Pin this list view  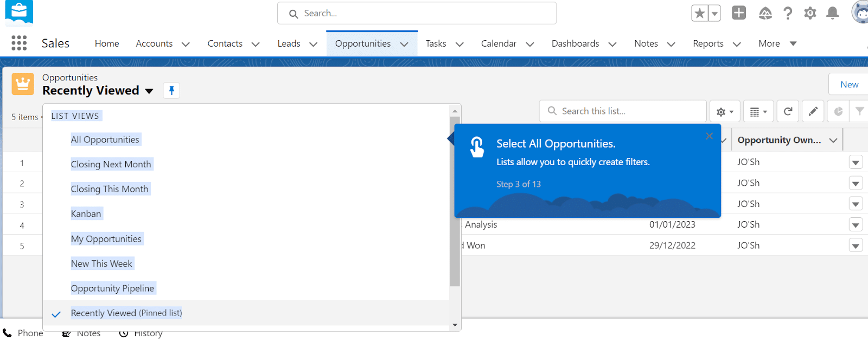[171, 91]
